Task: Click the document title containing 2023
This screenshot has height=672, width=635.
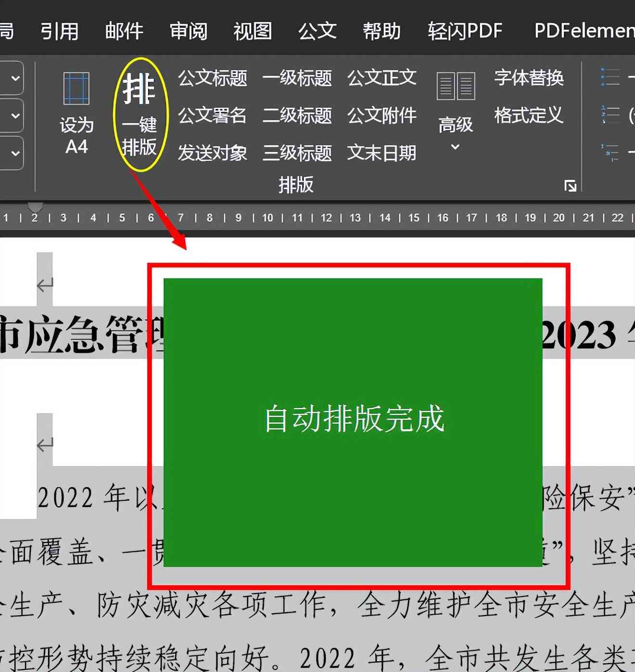Action: [x=317, y=334]
